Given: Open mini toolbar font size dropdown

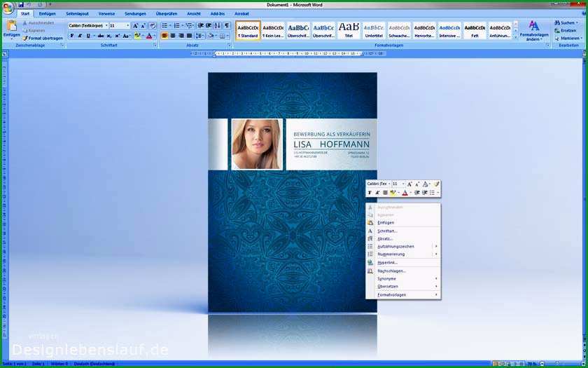Looking at the screenshot, I should 403,184.
